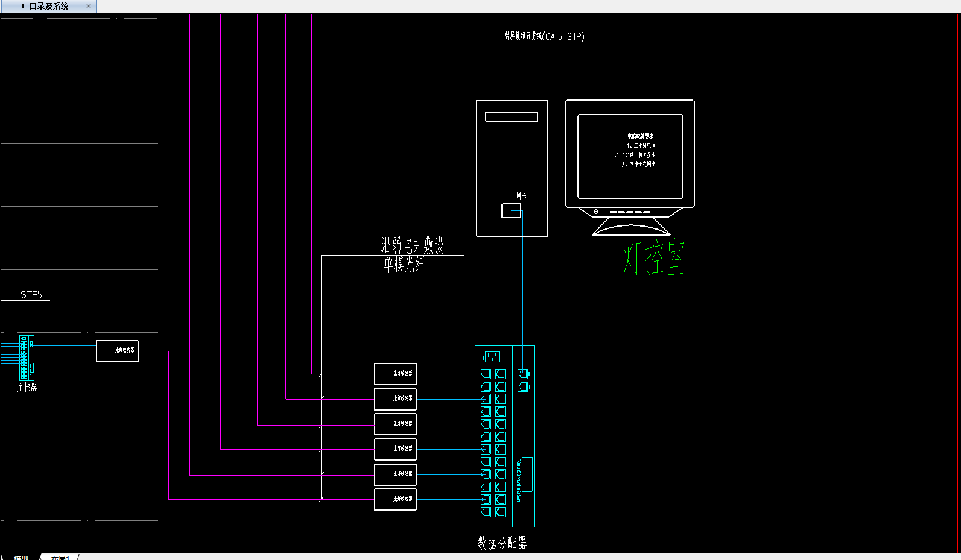Image resolution: width=961 pixels, height=560 pixels.
Task: Click the 沿弱电井敷设 annotation text
Action: (x=413, y=245)
